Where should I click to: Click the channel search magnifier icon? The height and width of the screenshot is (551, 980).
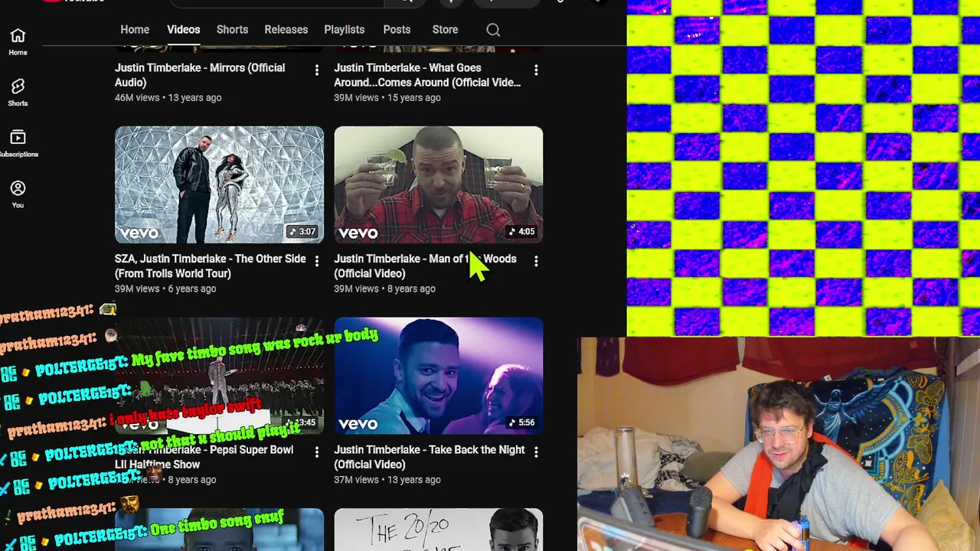(493, 30)
